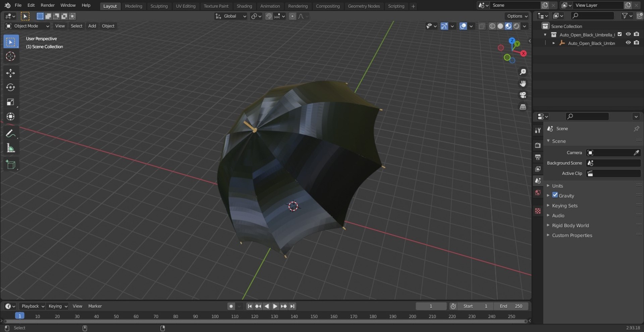The height and width of the screenshot is (332, 644).
Task: Switch to the Modeling workspace tab
Action: tap(133, 6)
